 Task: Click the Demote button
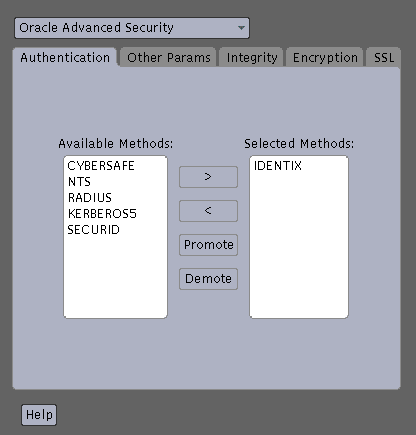tap(208, 279)
